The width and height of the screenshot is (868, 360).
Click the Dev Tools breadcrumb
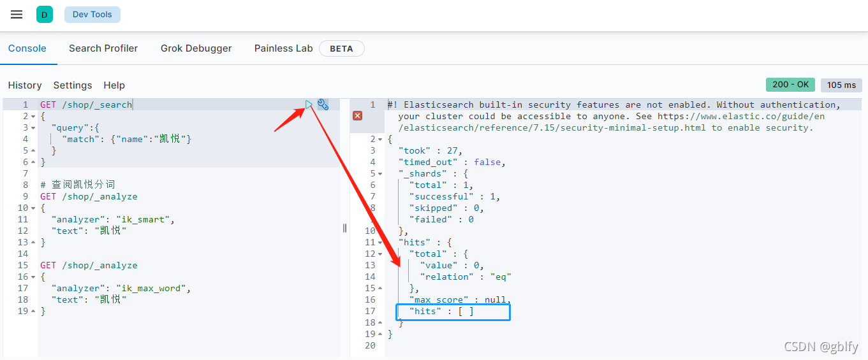pyautogui.click(x=92, y=15)
